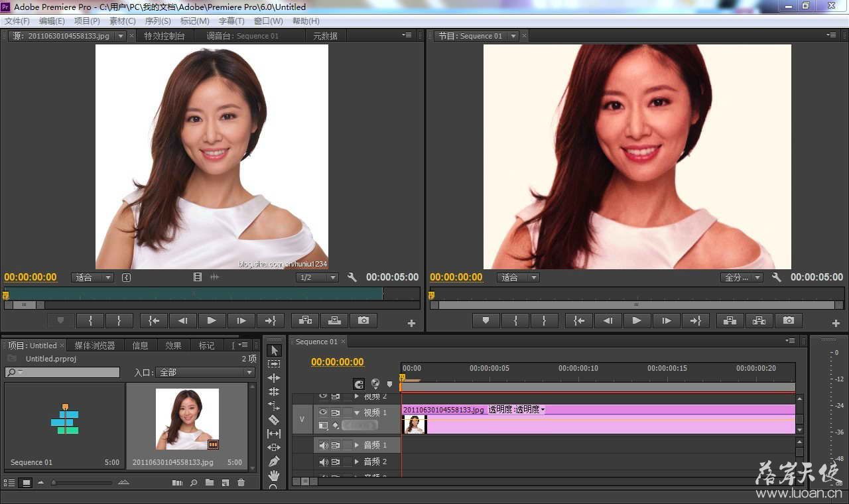Click trash Clear icon in Project panel

click(241, 483)
